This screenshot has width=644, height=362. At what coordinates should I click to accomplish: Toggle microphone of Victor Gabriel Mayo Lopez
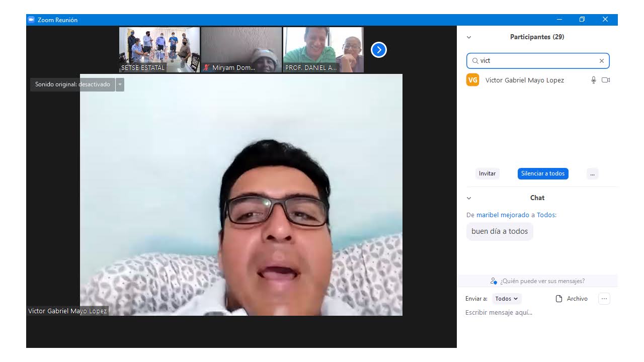(x=594, y=80)
